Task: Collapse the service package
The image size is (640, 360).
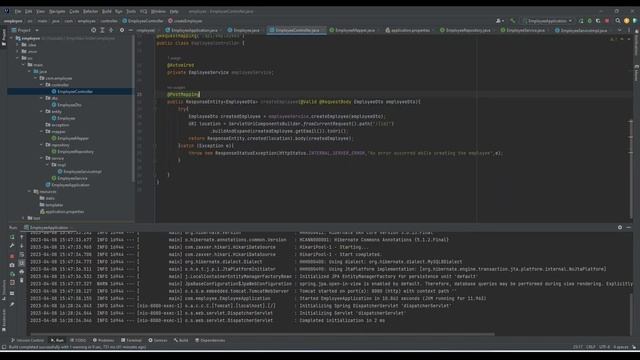Action: (42, 158)
